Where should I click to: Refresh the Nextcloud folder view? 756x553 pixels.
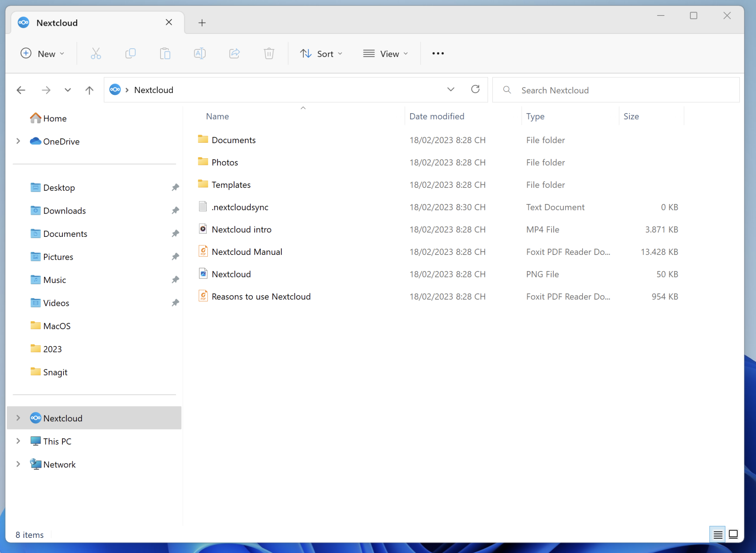coord(475,89)
